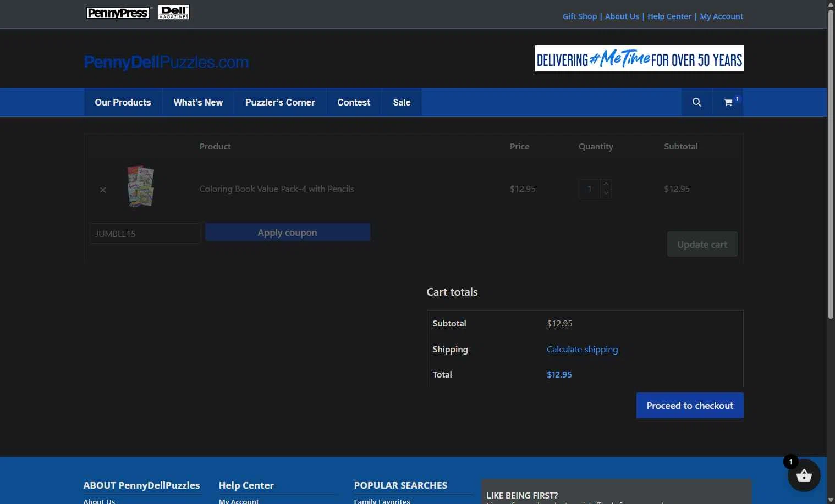This screenshot has height=504, width=835.
Task: Open the Puzzler's Corner menu
Action: click(x=280, y=102)
